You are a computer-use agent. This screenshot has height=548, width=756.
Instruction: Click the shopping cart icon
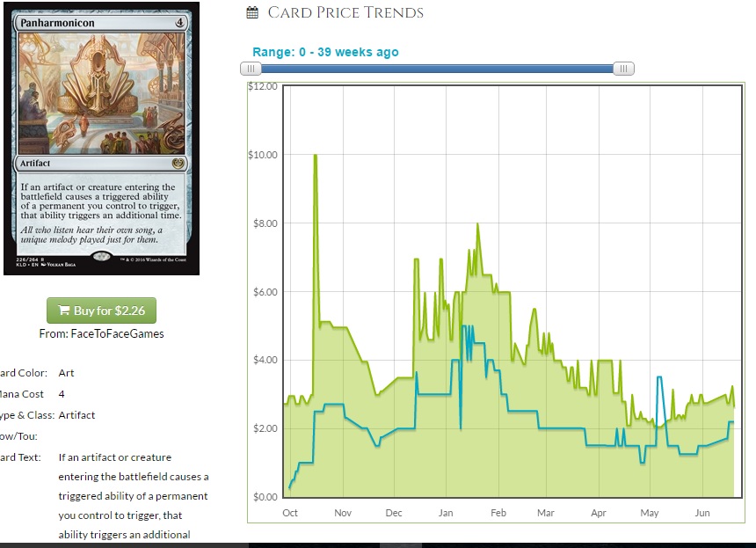[x=63, y=311]
